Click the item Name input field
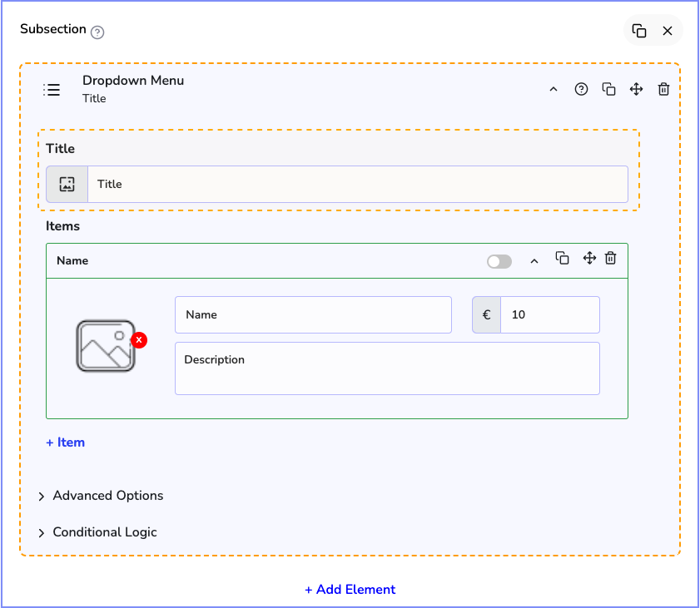The height and width of the screenshot is (608, 700). click(x=313, y=315)
